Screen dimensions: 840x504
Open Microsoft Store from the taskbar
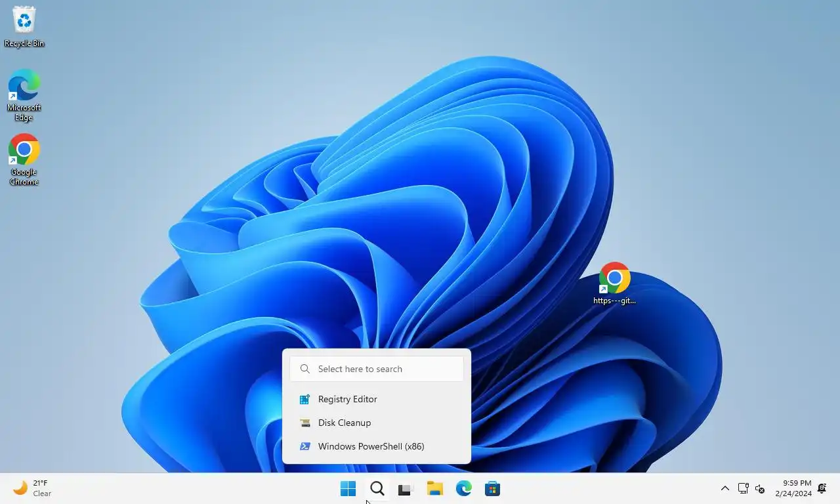(492, 488)
